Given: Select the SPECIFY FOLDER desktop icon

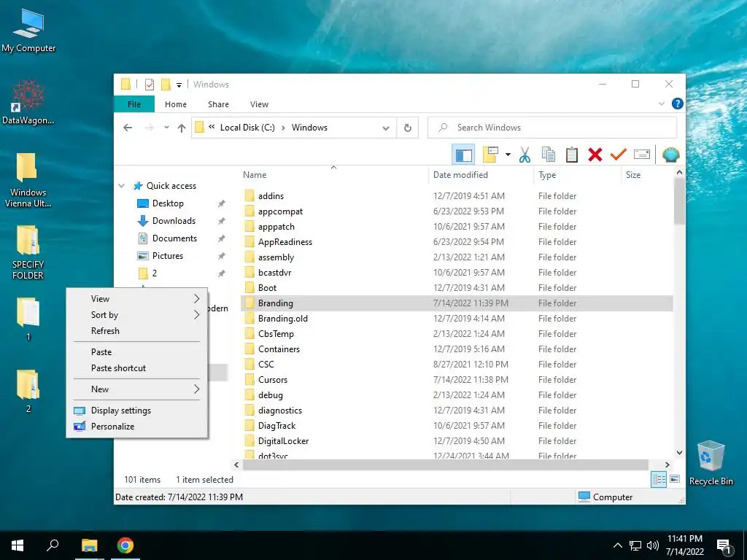Looking at the screenshot, I should [x=28, y=252].
